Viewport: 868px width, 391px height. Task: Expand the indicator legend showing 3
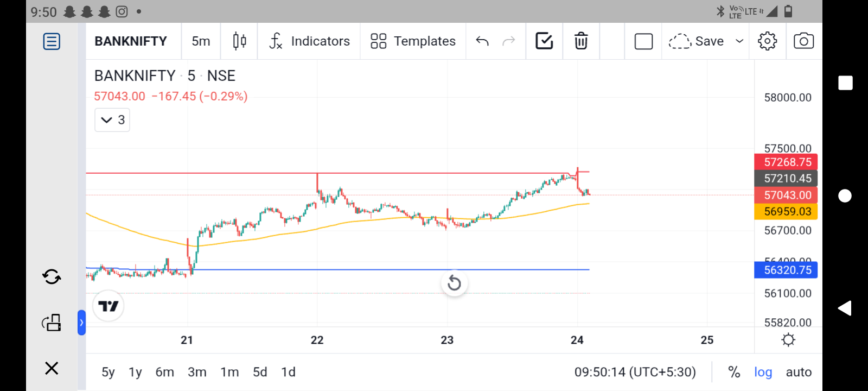click(112, 120)
